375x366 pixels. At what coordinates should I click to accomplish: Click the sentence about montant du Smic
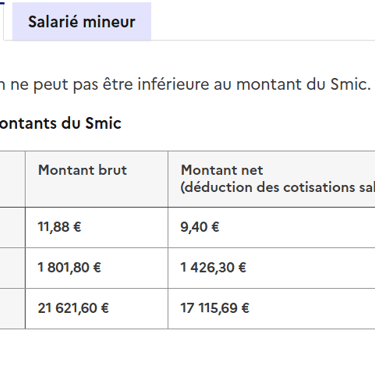click(185, 84)
